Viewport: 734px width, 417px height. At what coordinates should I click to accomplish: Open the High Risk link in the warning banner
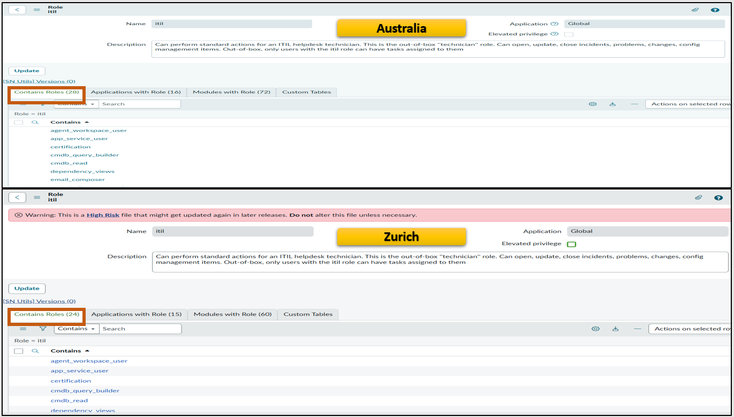pos(103,215)
